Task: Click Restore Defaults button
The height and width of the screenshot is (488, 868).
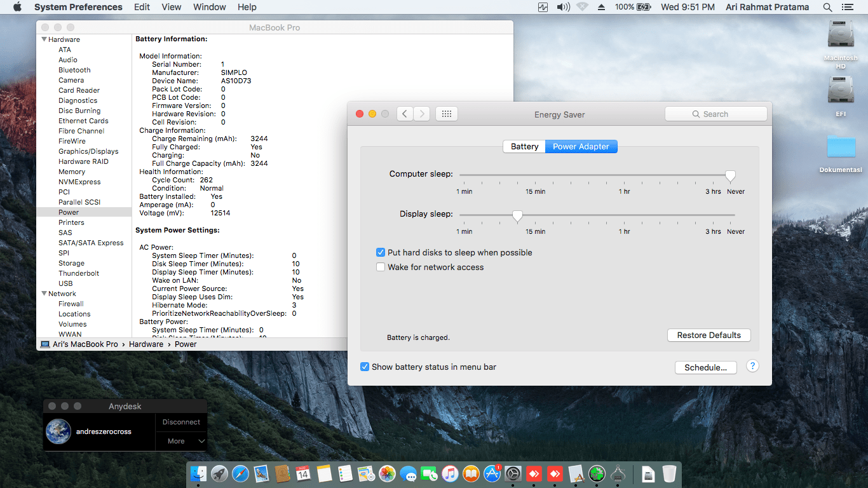Action: click(x=709, y=335)
